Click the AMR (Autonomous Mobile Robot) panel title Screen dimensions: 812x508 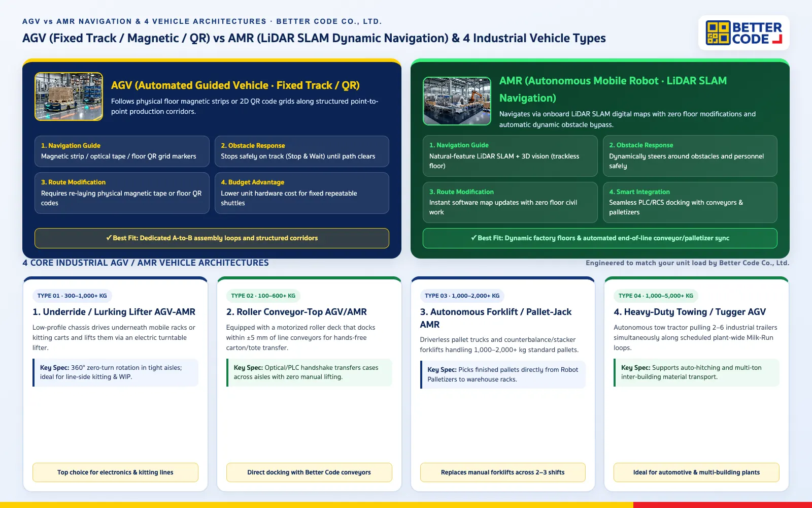[x=613, y=89]
